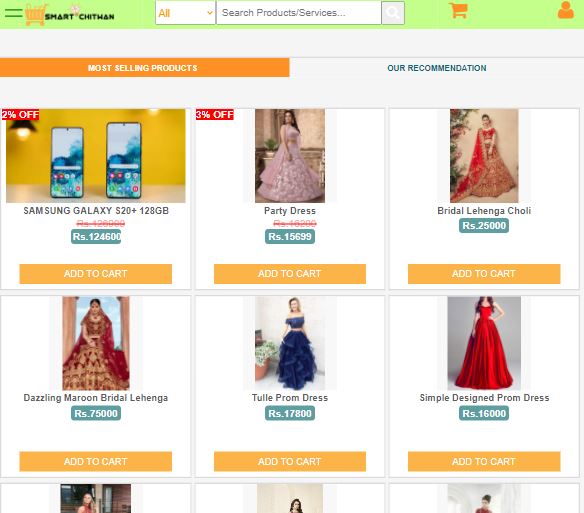
Task: Open the Tulle Prom Dress thumbnail
Action: pyautogui.click(x=290, y=343)
